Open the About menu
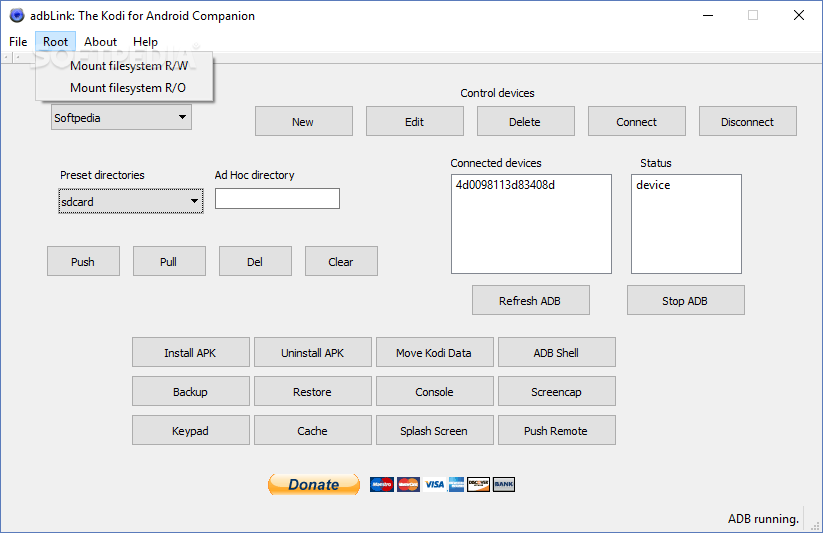 [x=100, y=41]
